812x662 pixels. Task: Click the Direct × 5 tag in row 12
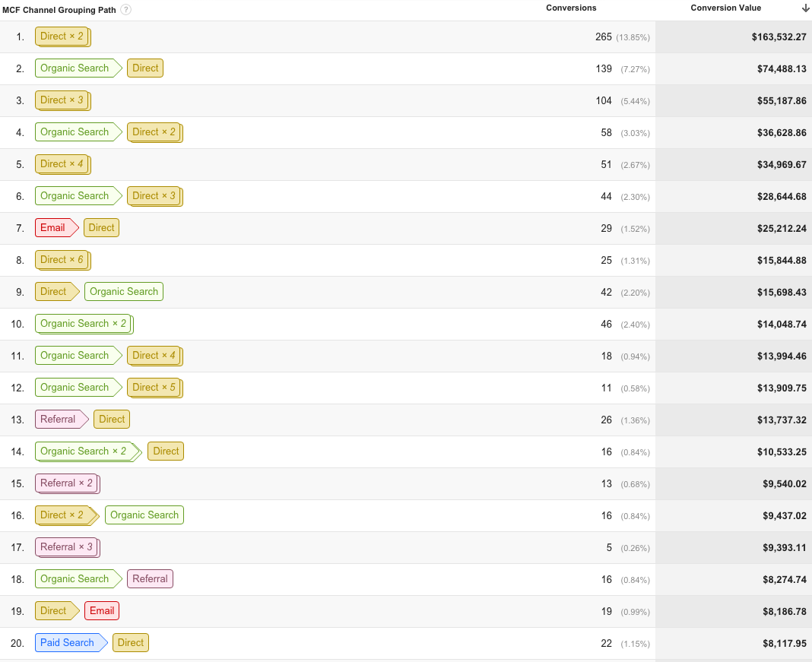pos(155,388)
